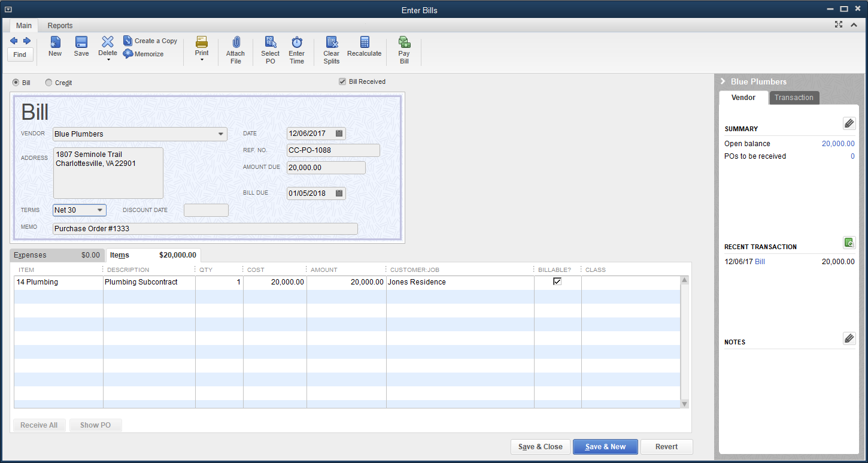Open the 20,000.00 open balance link
868x463 pixels.
[837, 144]
